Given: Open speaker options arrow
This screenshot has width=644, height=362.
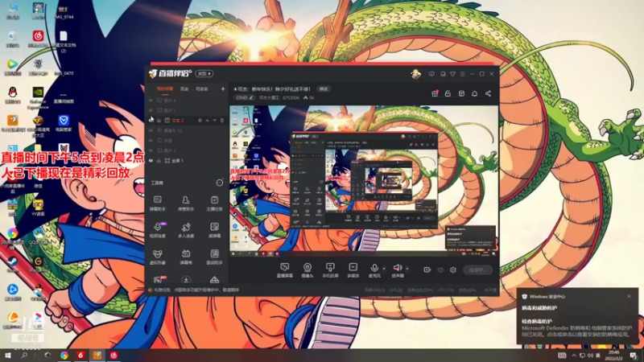Looking at the screenshot, I should pyautogui.click(x=407, y=269).
